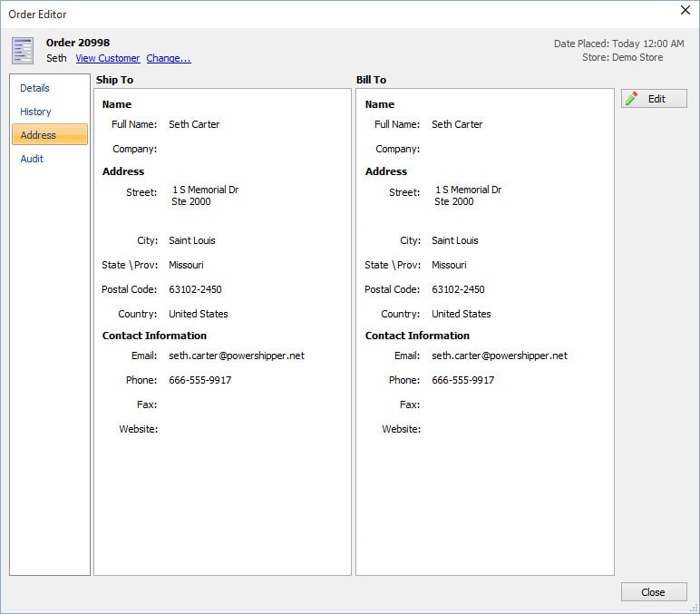The height and width of the screenshot is (614, 700).
Task: Select Ship To city Saint Louis
Action: click(x=192, y=240)
